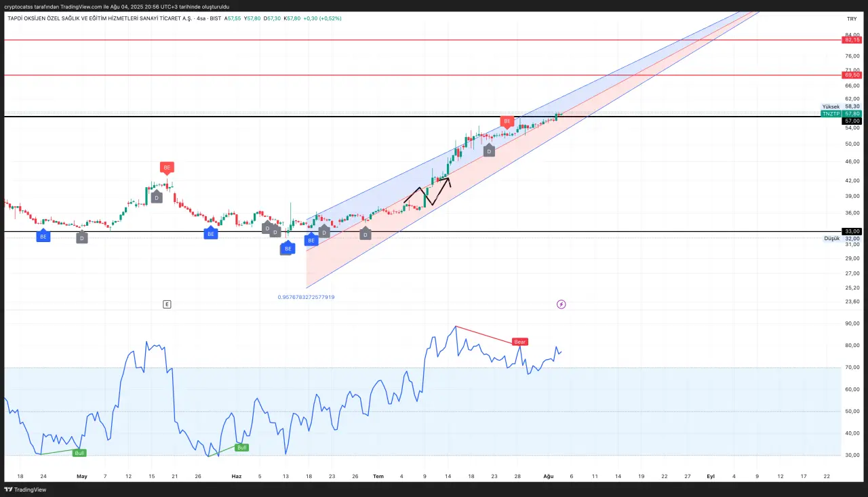
Task: Click the purple lightning bolt event icon
Action: [x=561, y=304]
